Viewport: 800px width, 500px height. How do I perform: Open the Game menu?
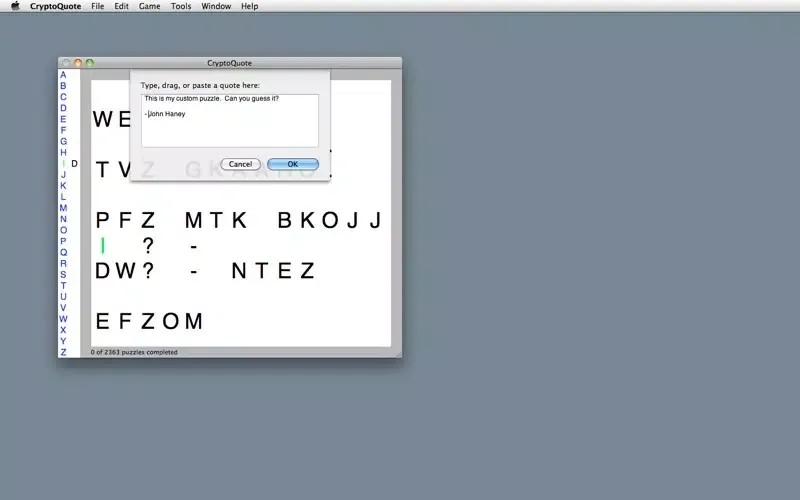click(149, 6)
